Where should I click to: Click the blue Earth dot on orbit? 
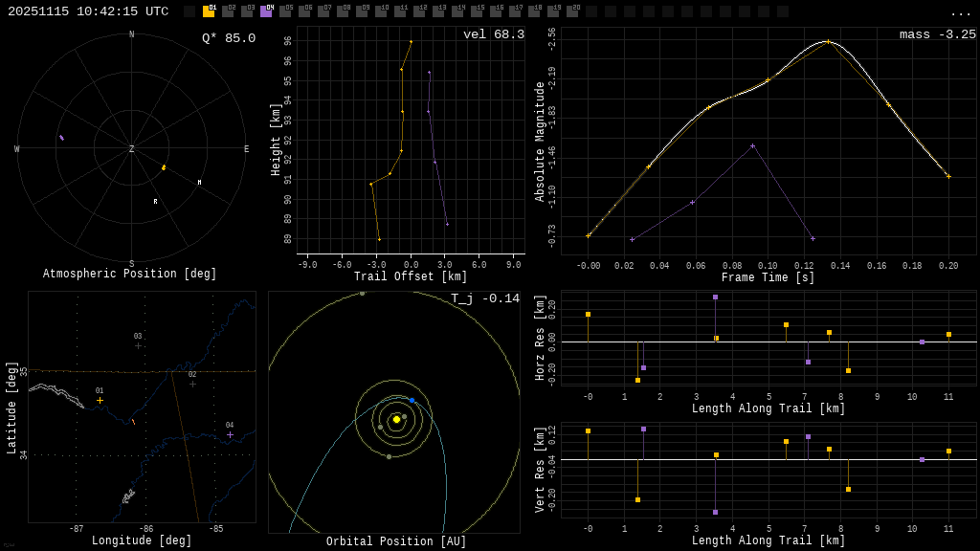click(412, 400)
